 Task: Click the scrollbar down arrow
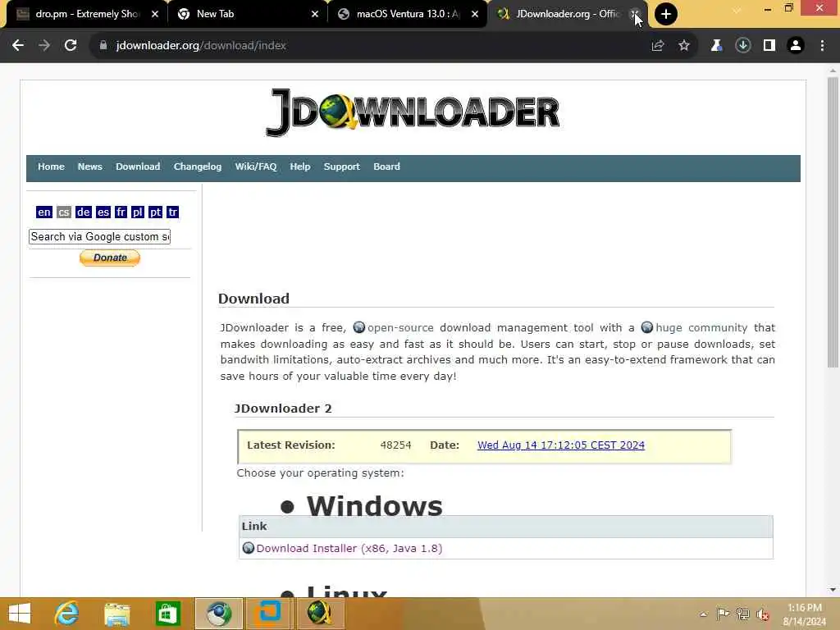point(833,590)
